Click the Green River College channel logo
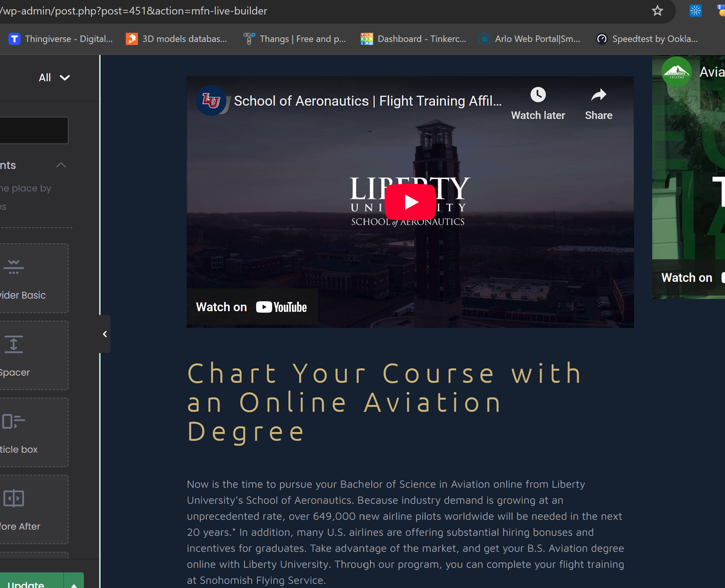 point(677,72)
